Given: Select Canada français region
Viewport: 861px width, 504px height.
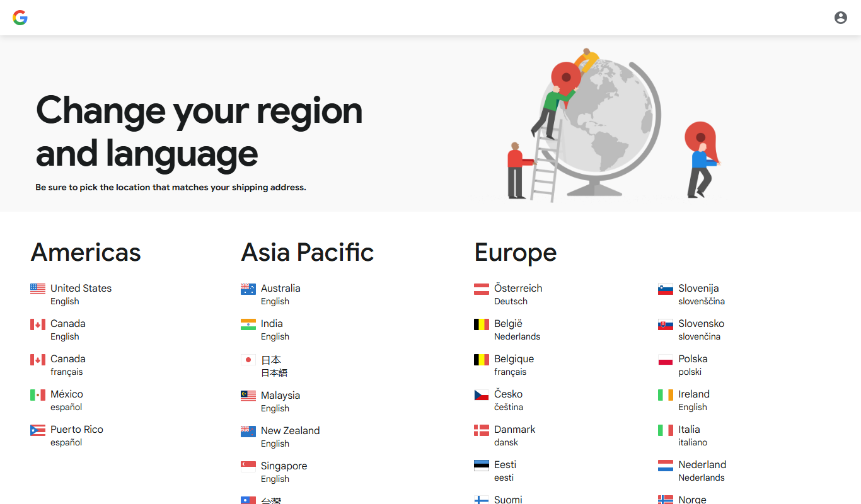Looking at the screenshot, I should pyautogui.click(x=58, y=365).
